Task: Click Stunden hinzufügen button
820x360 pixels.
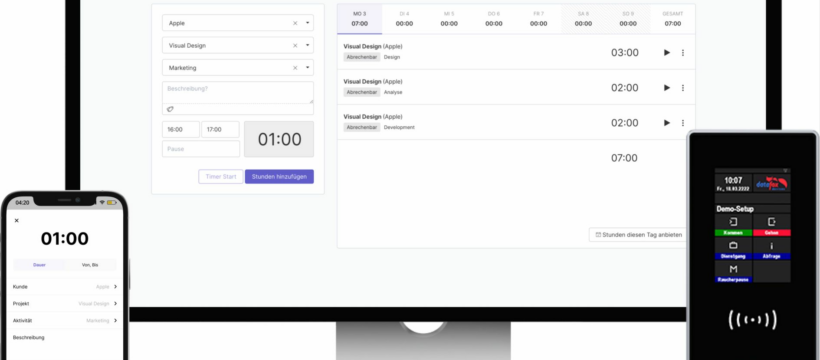Action: [279, 176]
